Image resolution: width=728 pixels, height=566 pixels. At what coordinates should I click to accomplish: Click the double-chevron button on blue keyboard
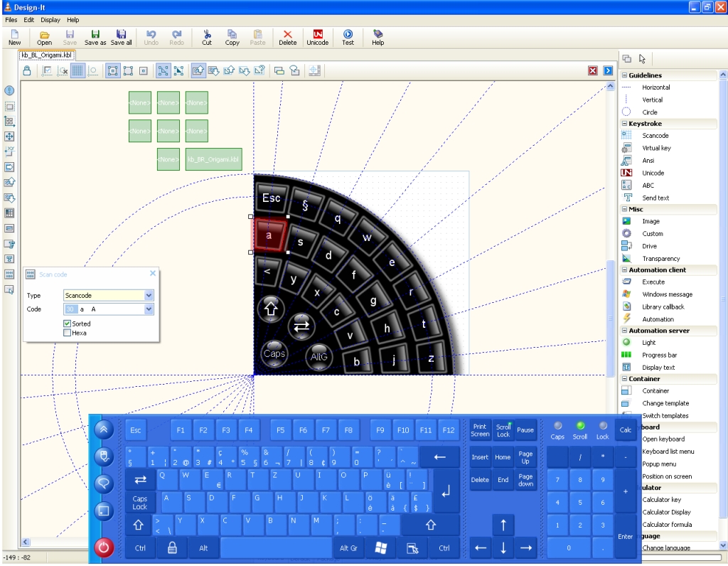click(x=104, y=429)
